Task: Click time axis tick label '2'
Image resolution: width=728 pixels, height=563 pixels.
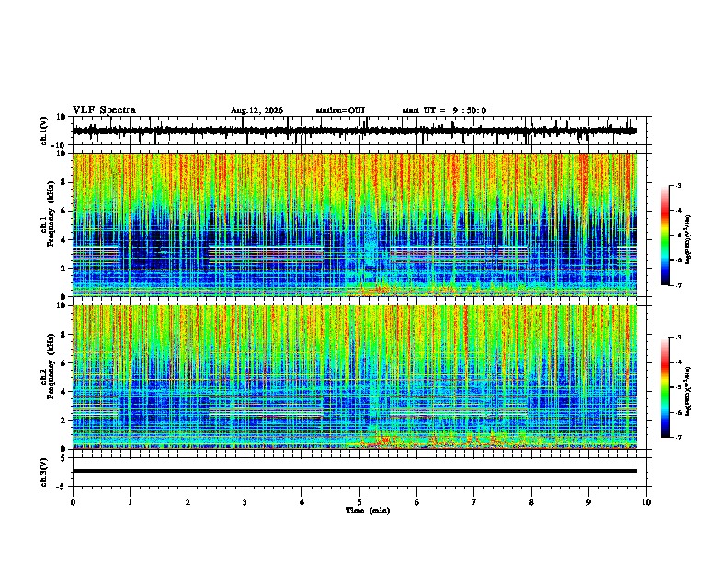Action: click(x=188, y=502)
